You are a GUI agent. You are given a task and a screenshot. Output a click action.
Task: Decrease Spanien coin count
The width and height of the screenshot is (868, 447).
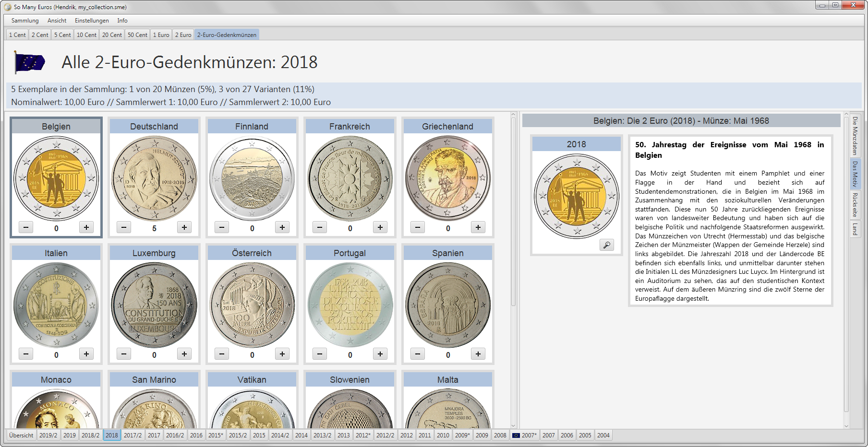(x=418, y=354)
